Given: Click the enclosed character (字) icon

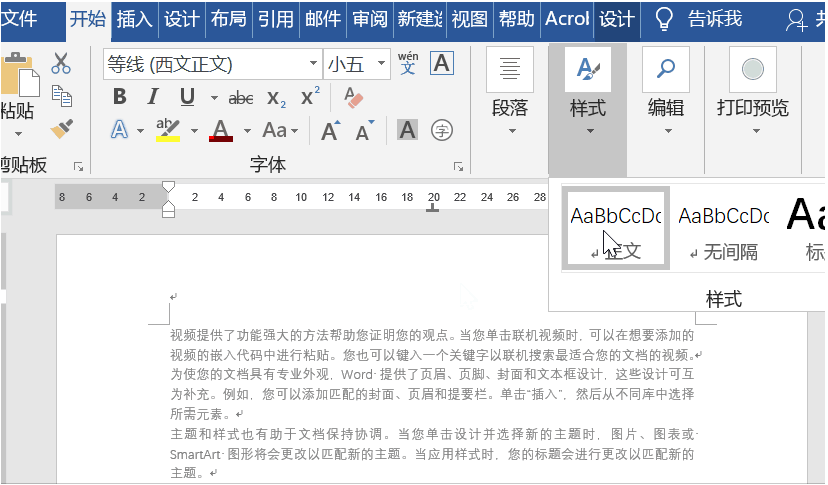Looking at the screenshot, I should tap(441, 130).
